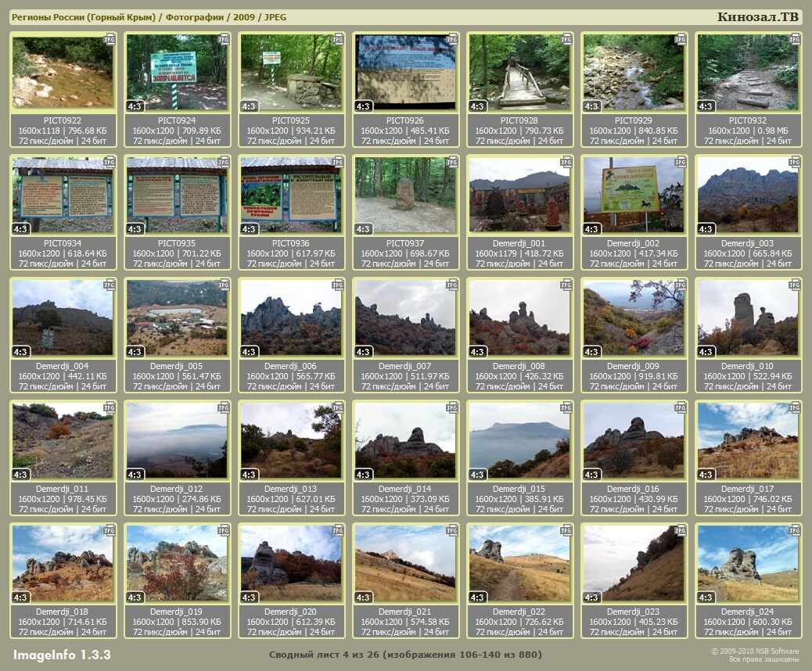This screenshot has width=812, height=671.
Task: Click the 4:3 badge on PICT0924 thumbnail
Action: point(135,106)
